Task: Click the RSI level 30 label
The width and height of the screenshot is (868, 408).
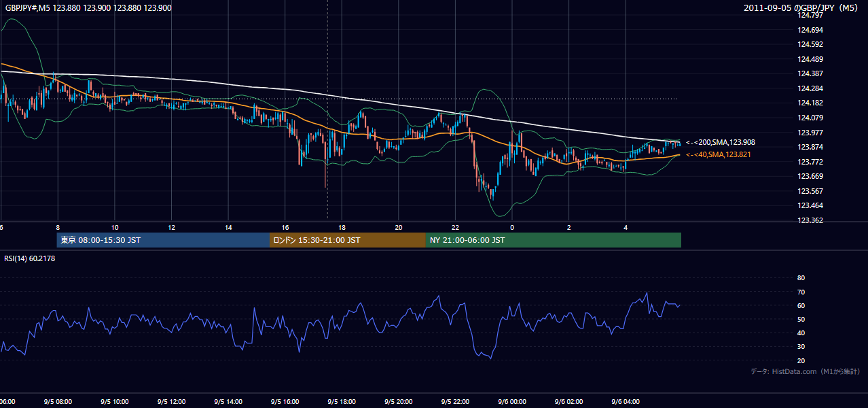Action: (x=801, y=347)
